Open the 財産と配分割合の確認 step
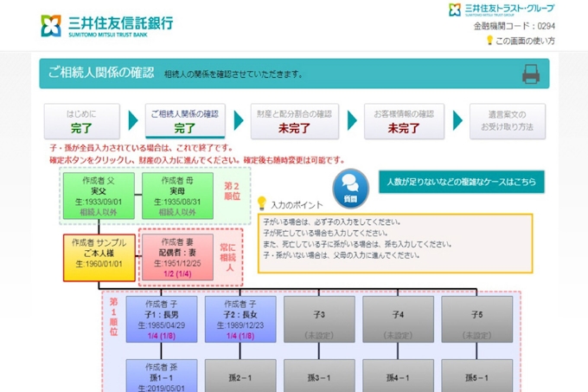The height and width of the screenshot is (392, 588). [x=295, y=121]
